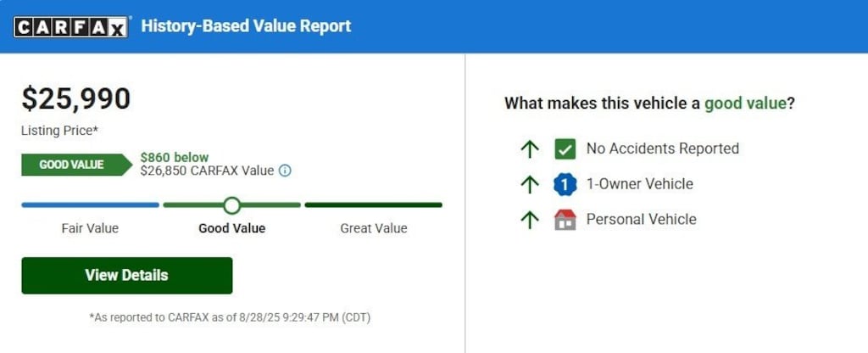This screenshot has width=868, height=353.
Task: Click the Personal Vehicle house icon
Action: 565,220
